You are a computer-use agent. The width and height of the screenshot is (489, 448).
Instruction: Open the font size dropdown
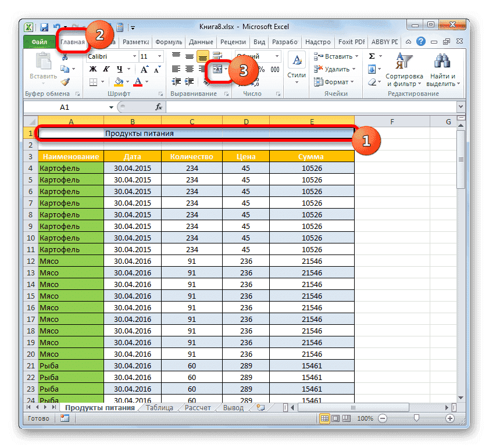tap(158, 56)
